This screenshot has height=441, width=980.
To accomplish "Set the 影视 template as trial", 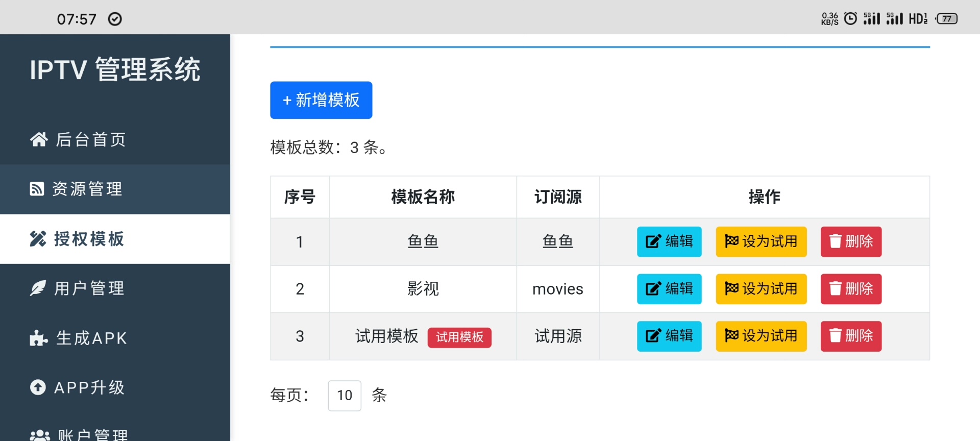I will click(x=761, y=289).
